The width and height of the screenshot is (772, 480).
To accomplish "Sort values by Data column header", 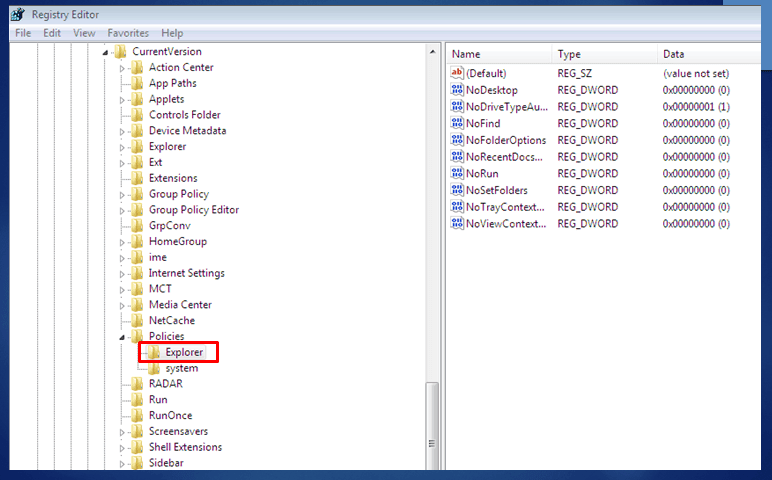I will pos(709,54).
